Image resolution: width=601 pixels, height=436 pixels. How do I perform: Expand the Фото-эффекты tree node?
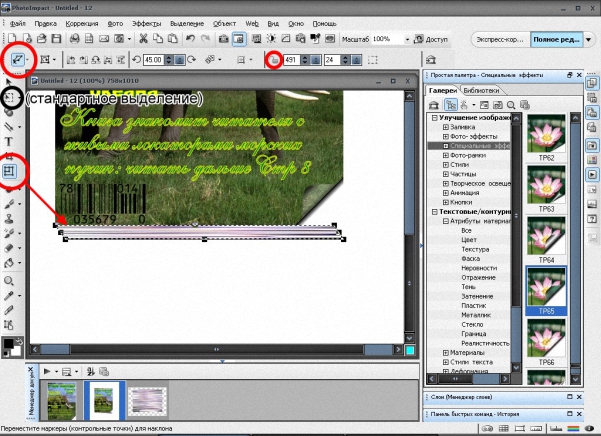pyautogui.click(x=446, y=136)
